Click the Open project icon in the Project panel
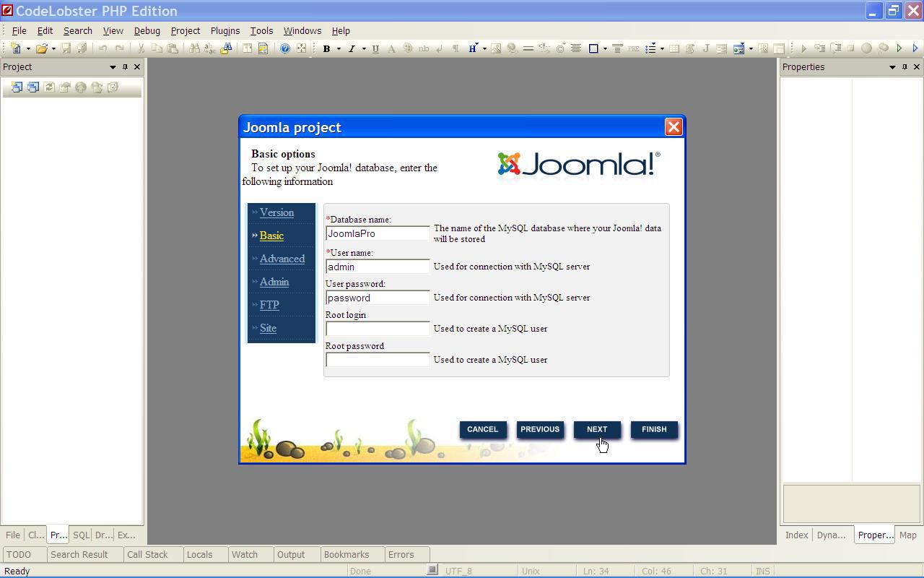The width and height of the screenshot is (924, 578). click(x=32, y=87)
